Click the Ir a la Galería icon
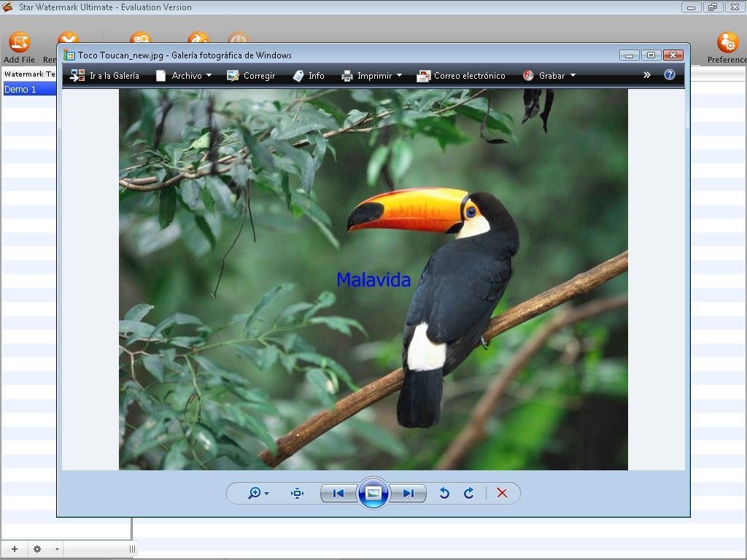This screenshot has width=747, height=560. click(77, 76)
